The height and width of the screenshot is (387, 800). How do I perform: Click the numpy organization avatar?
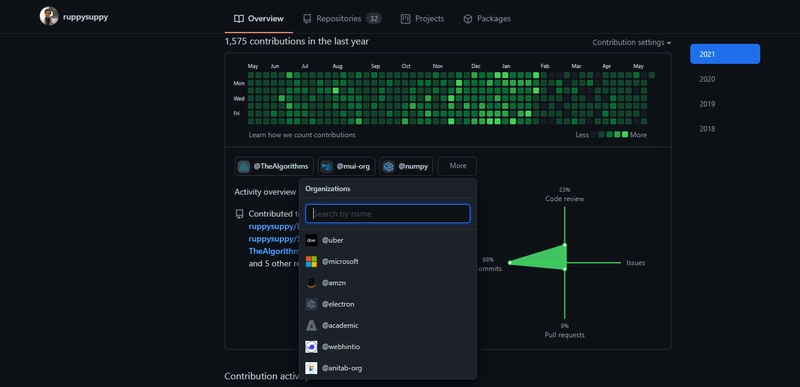pos(389,166)
